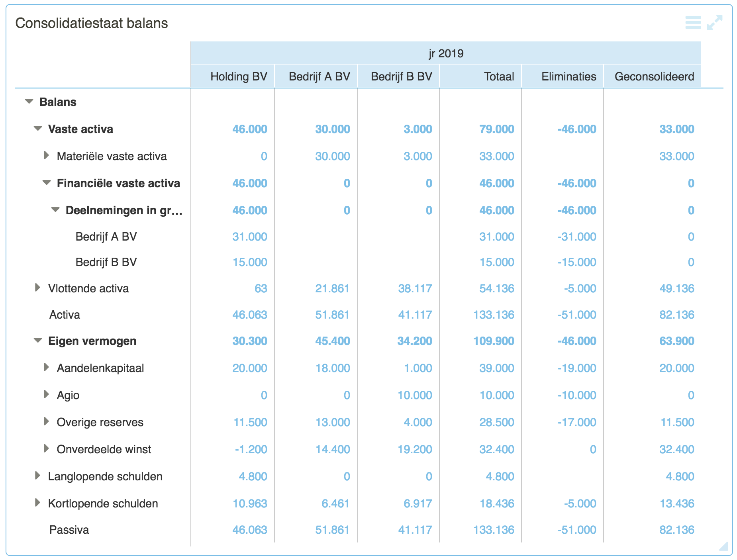Screen dimensions: 737x560
Task: Click Onverdeelde winst value 19.200
Action: click(415, 449)
